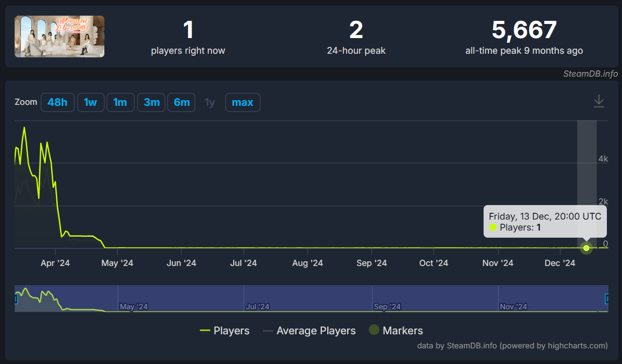Image resolution: width=622 pixels, height=364 pixels.
Task: Click the players right now count
Action: (188, 30)
